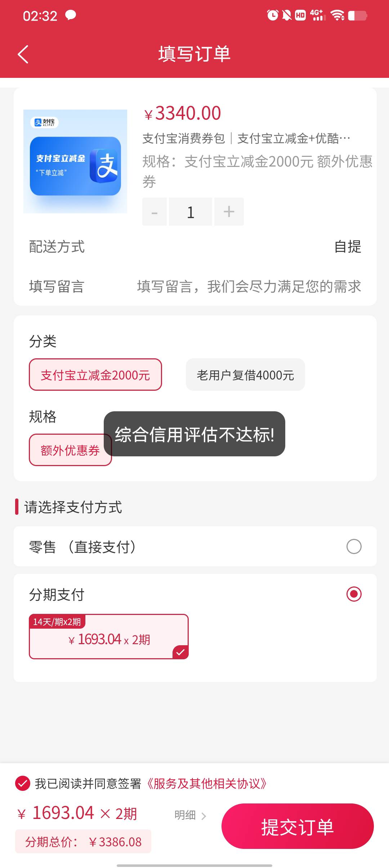Viewport: 389px width, 868px height.
Task: Tap the 填写留言 message input field
Action: pyautogui.click(x=249, y=287)
